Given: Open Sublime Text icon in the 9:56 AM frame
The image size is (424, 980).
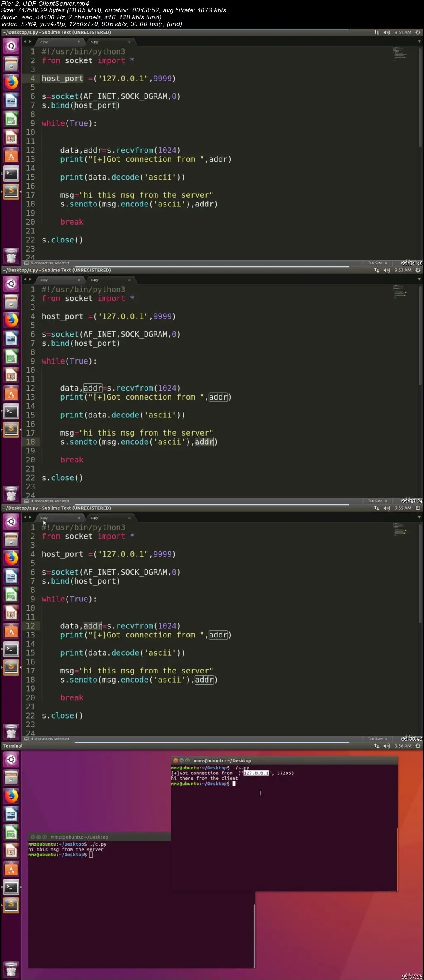Looking at the screenshot, I should [11, 906].
